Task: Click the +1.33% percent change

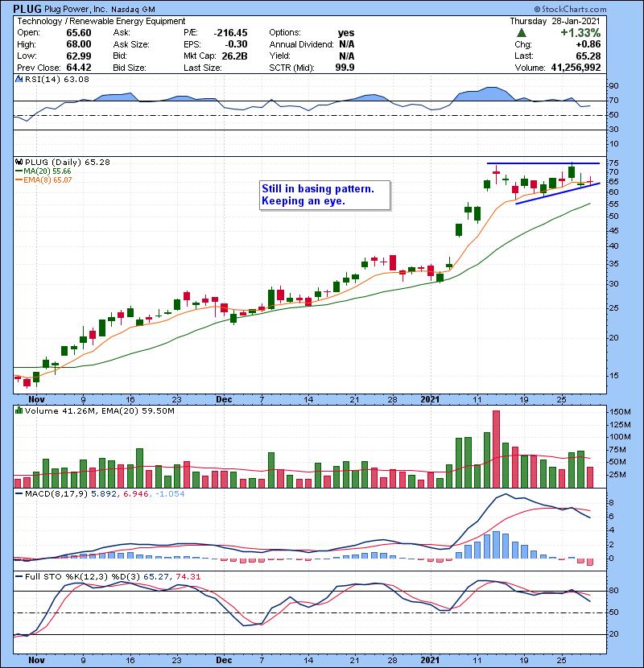Action: pyautogui.click(x=580, y=33)
